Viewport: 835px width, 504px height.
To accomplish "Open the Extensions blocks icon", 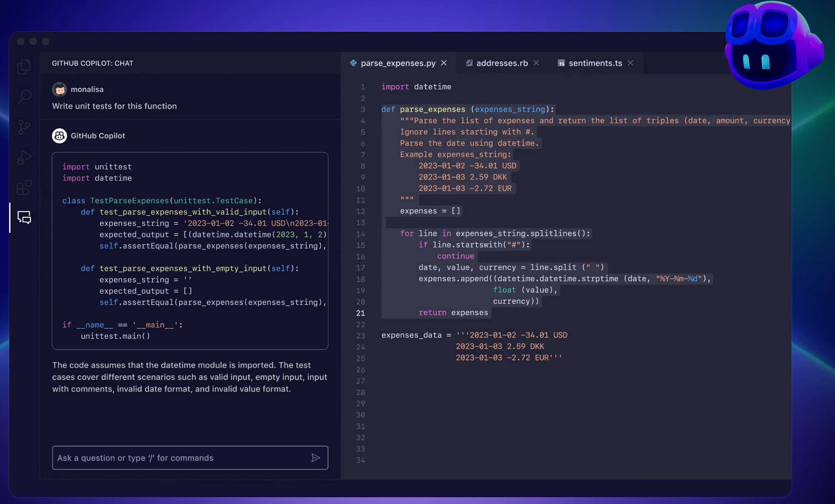I will 24,188.
